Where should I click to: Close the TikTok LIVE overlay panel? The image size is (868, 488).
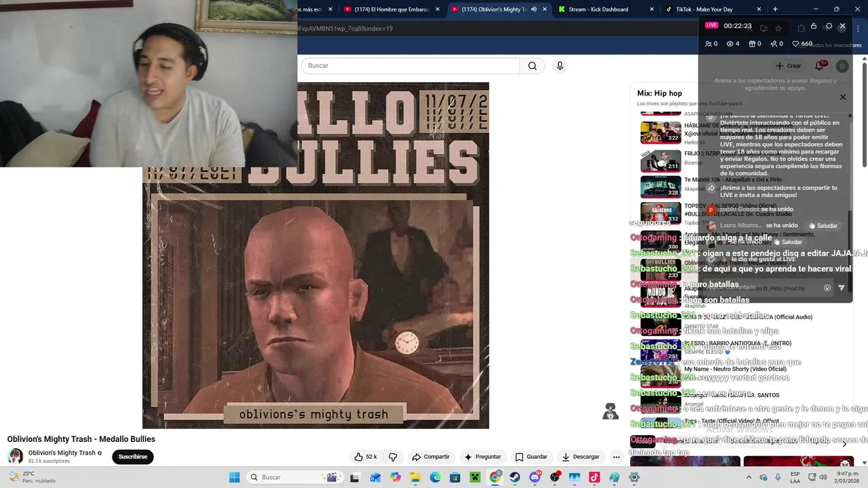(x=842, y=26)
